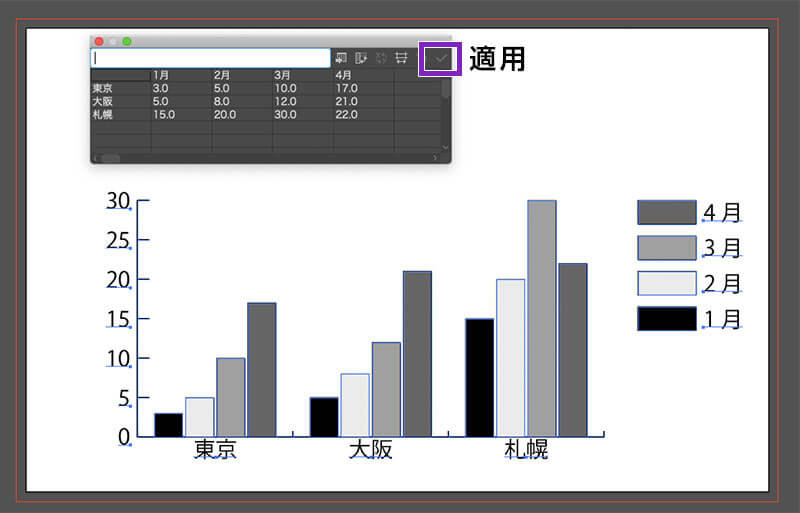Click the Transpose row/column icon
Screen dimensions: 800x513
pyautogui.click(x=361, y=58)
